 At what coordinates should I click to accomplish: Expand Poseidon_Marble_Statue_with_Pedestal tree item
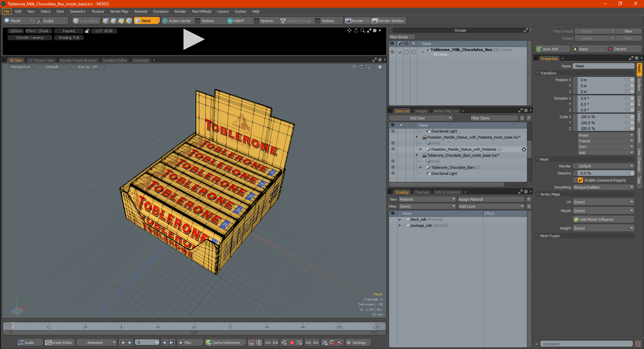point(421,149)
